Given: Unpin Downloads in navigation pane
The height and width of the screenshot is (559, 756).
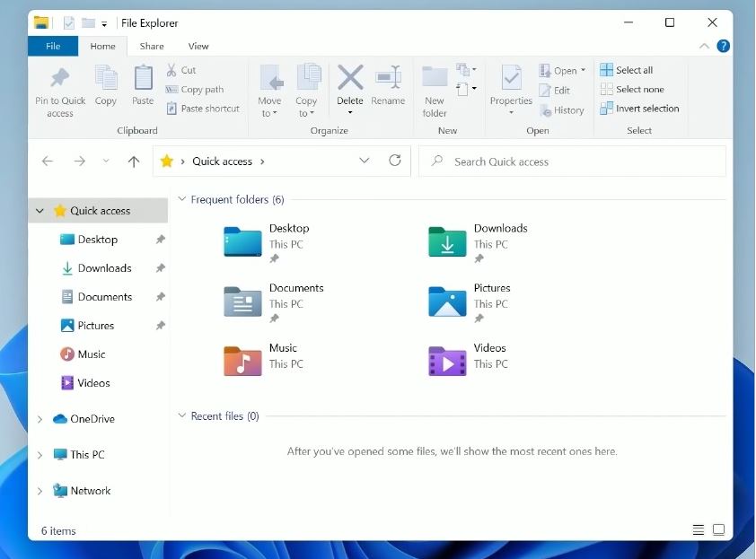Looking at the screenshot, I should (x=161, y=268).
